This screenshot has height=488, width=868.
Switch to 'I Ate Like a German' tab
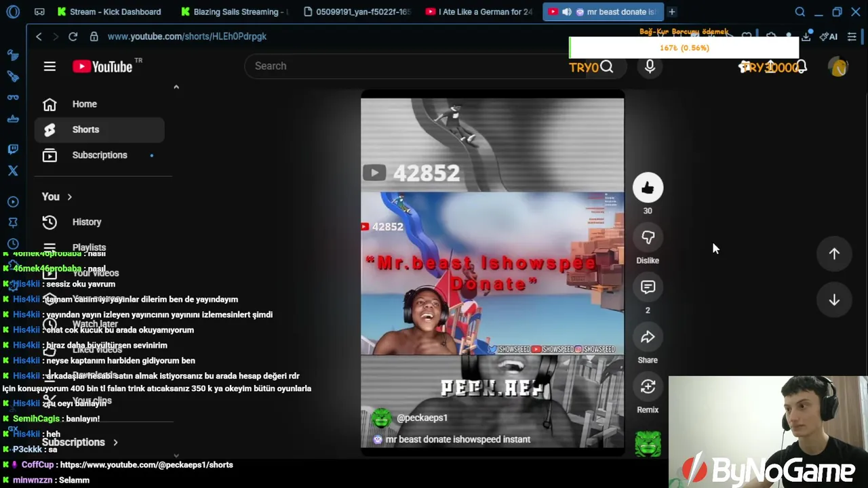click(x=479, y=12)
